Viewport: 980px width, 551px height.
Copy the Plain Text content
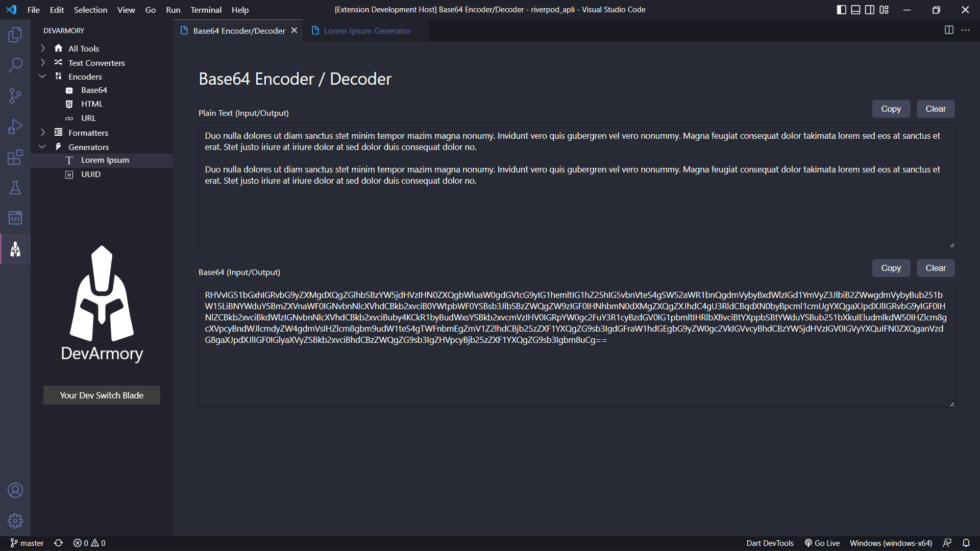click(891, 109)
